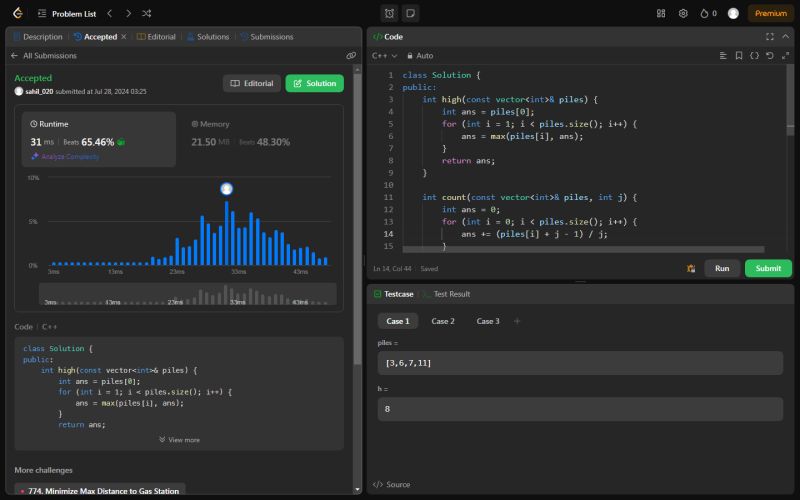Reset code with the undo arrow icon

769,56
